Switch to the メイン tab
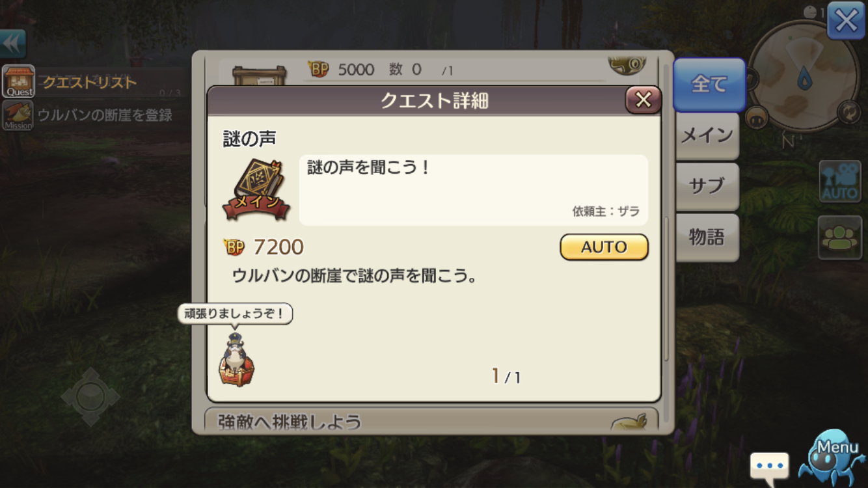The height and width of the screenshot is (488, 868). click(707, 135)
